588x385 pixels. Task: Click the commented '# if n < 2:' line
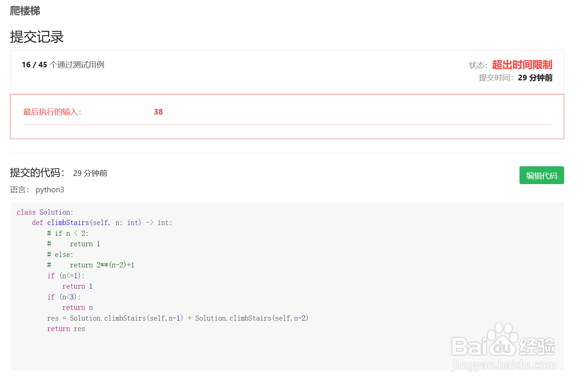click(x=68, y=233)
